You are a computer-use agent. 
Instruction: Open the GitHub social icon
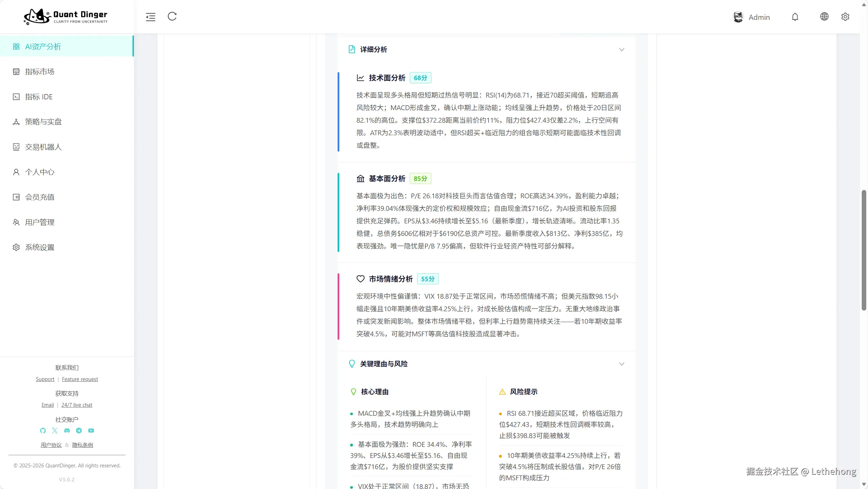43,430
